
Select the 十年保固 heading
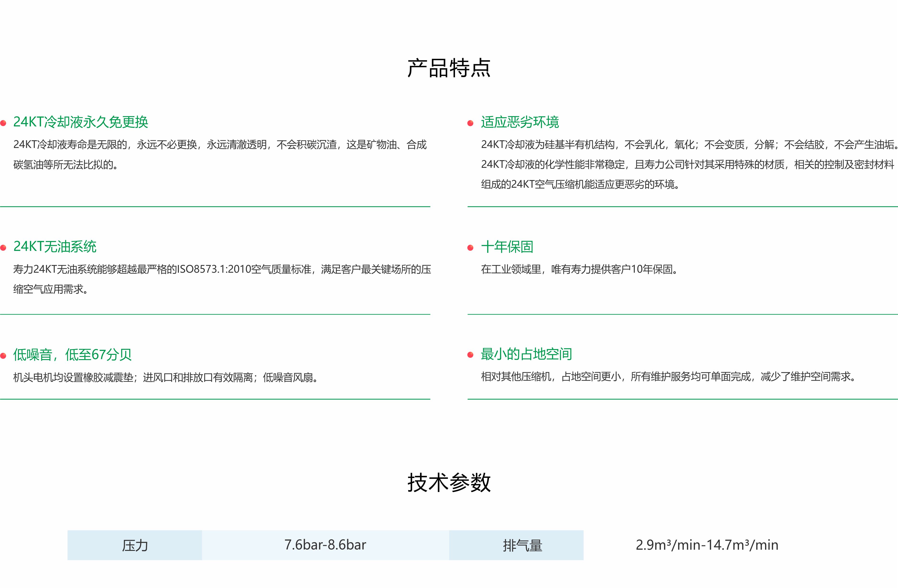coord(507,247)
